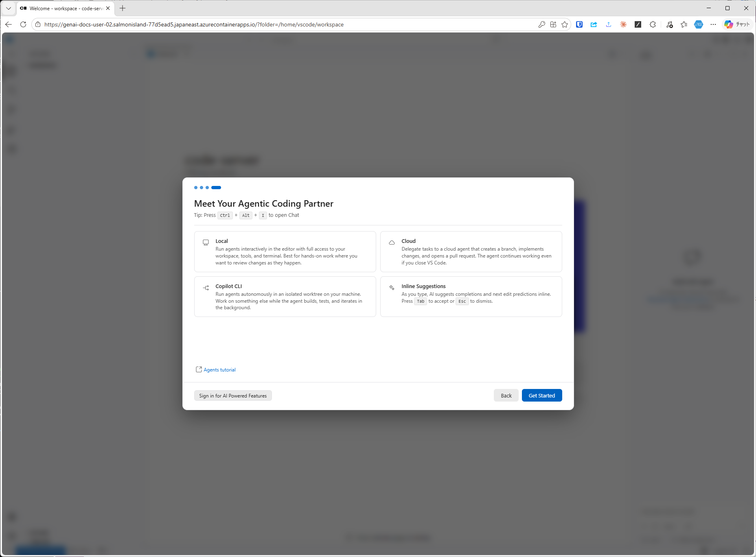756x557 pixels.
Task: Click the view site information lock icon
Action: point(38,24)
